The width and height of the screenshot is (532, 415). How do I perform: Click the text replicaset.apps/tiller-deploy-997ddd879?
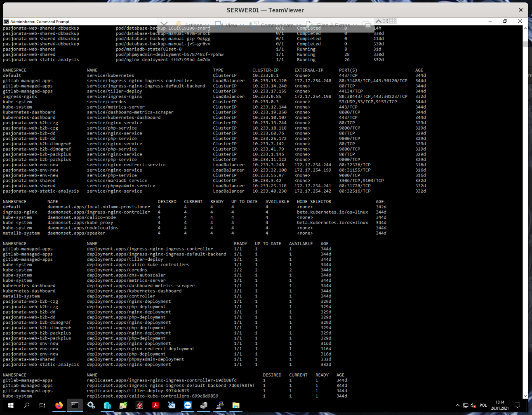point(138,391)
